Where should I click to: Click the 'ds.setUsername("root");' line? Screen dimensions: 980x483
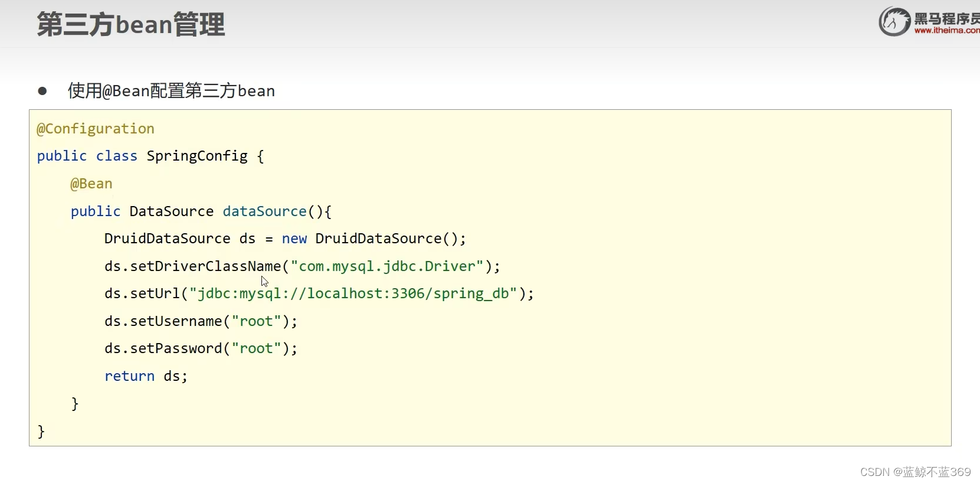point(201,321)
